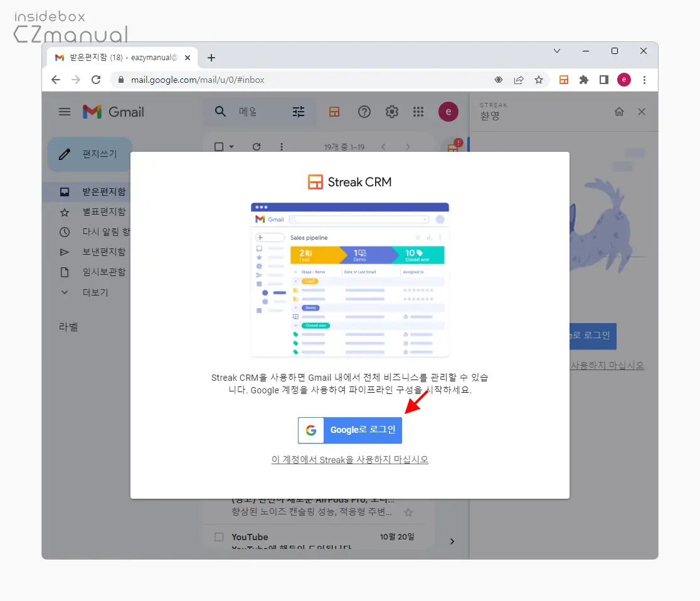Go to the older messages page arrow
Viewport: 700px width, 601px height.
(408, 146)
